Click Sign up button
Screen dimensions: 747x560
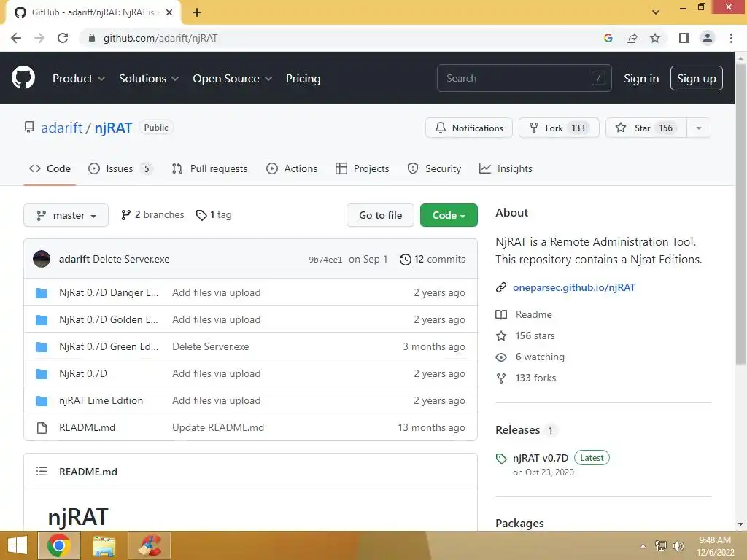pos(696,78)
